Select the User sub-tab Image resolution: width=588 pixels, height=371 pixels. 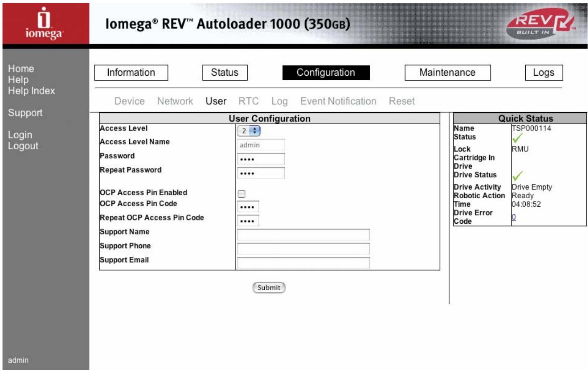pos(216,101)
